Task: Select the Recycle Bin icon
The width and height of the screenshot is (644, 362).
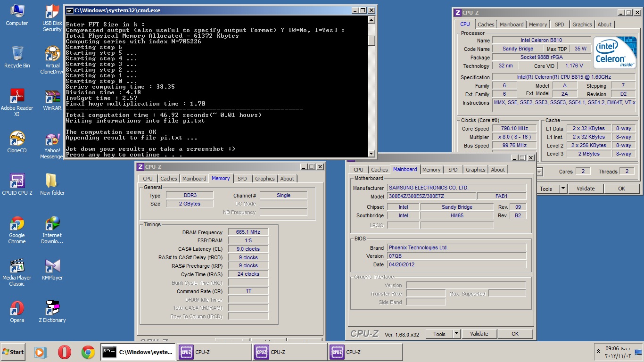Action: coord(17,57)
